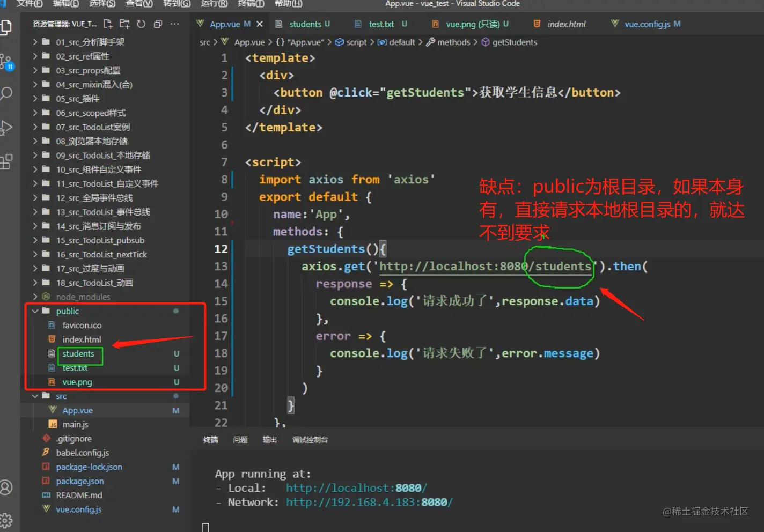Open README.md in explorer
Viewport: 764px width, 532px height.
(105, 495)
